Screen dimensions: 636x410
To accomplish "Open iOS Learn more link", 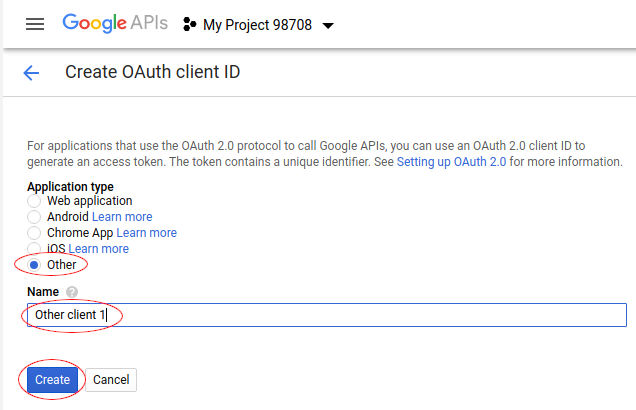I will coord(99,249).
